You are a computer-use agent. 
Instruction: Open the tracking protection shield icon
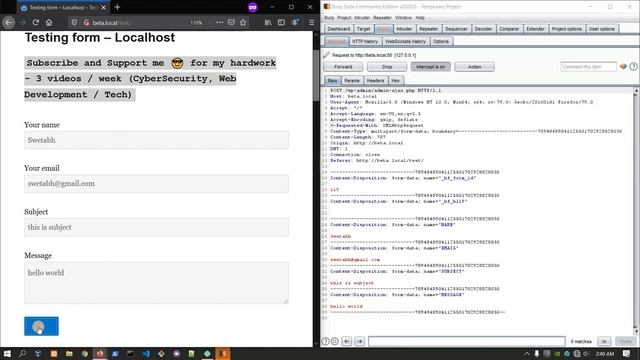[x=74, y=22]
